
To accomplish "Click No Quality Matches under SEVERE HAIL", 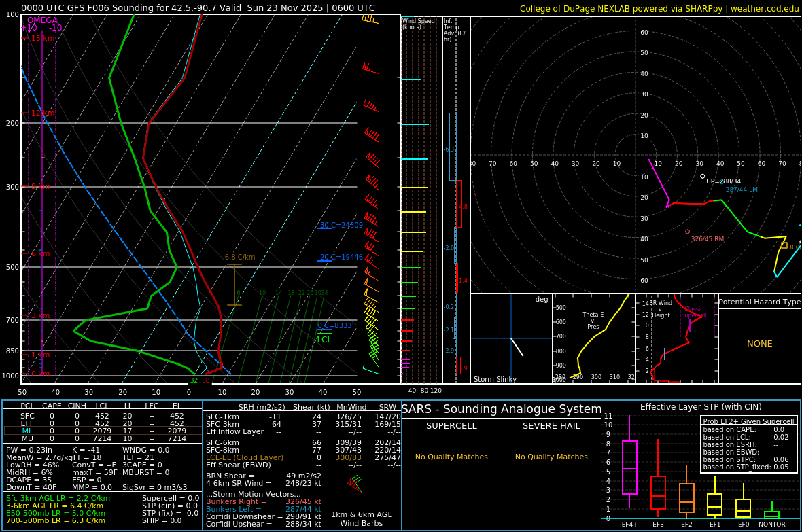I will coord(551,457).
